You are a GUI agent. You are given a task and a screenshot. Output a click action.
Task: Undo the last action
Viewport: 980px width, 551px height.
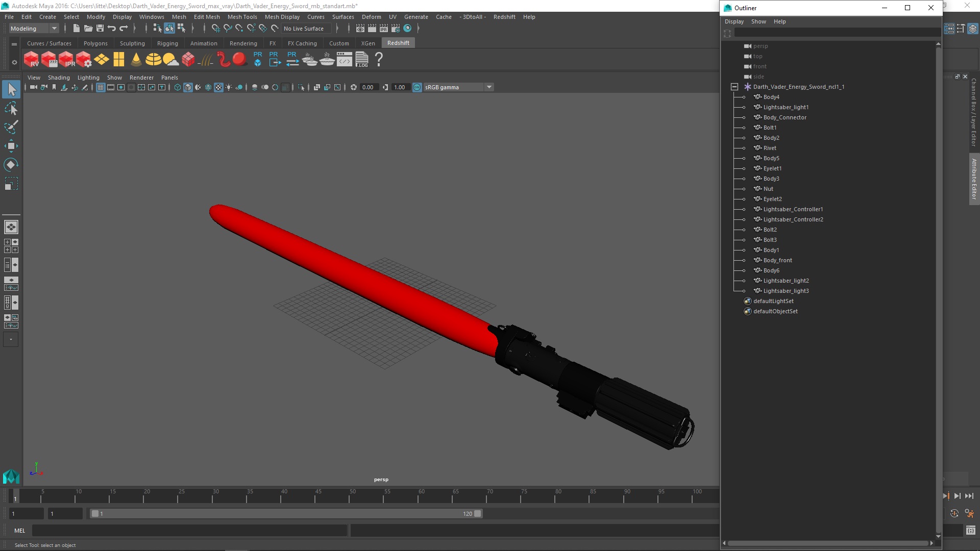112,29
